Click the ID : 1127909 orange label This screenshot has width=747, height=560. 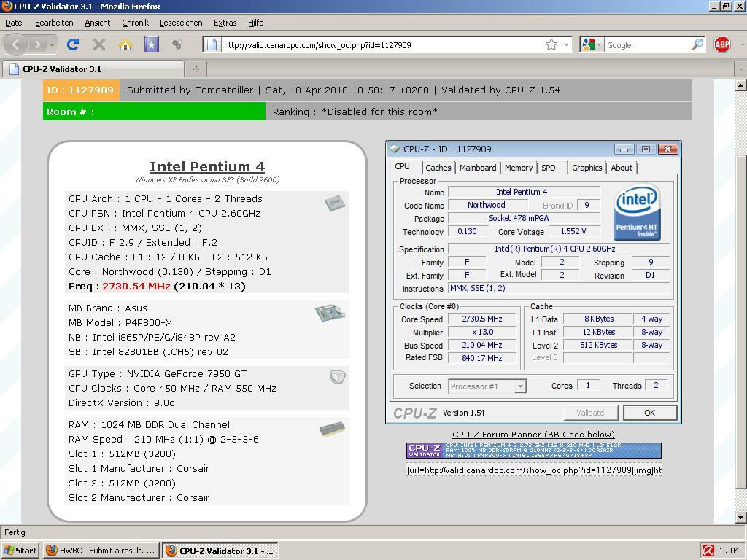[81, 90]
